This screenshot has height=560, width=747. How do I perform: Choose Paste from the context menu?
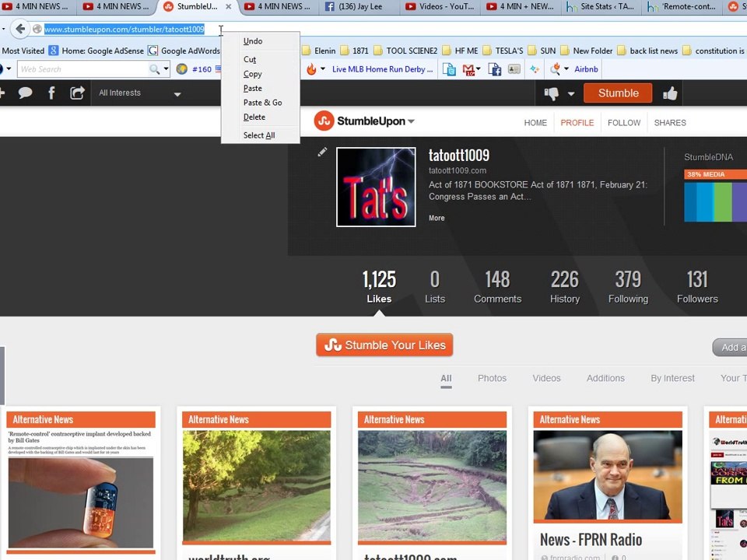point(261,89)
